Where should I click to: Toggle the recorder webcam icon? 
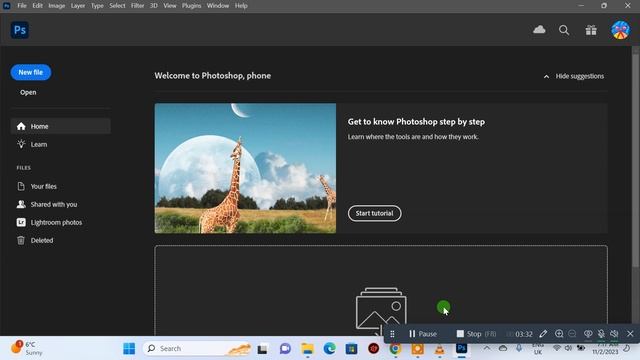588,334
